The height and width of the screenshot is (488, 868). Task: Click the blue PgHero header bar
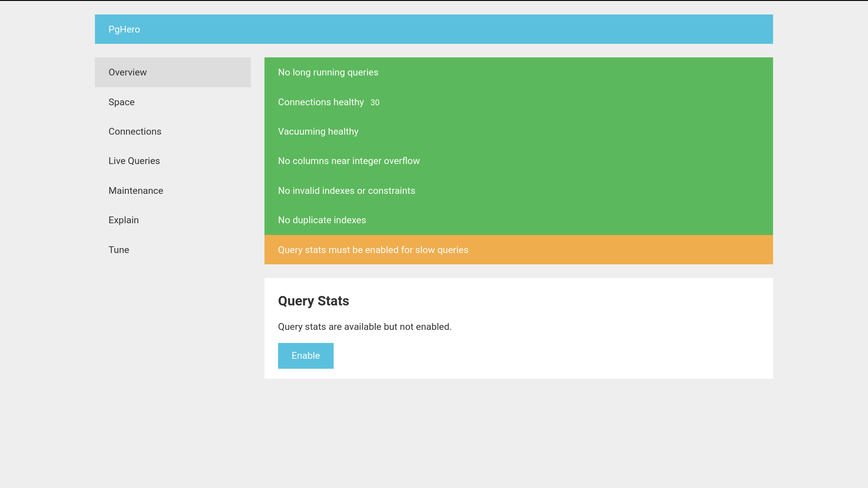[x=452, y=29]
